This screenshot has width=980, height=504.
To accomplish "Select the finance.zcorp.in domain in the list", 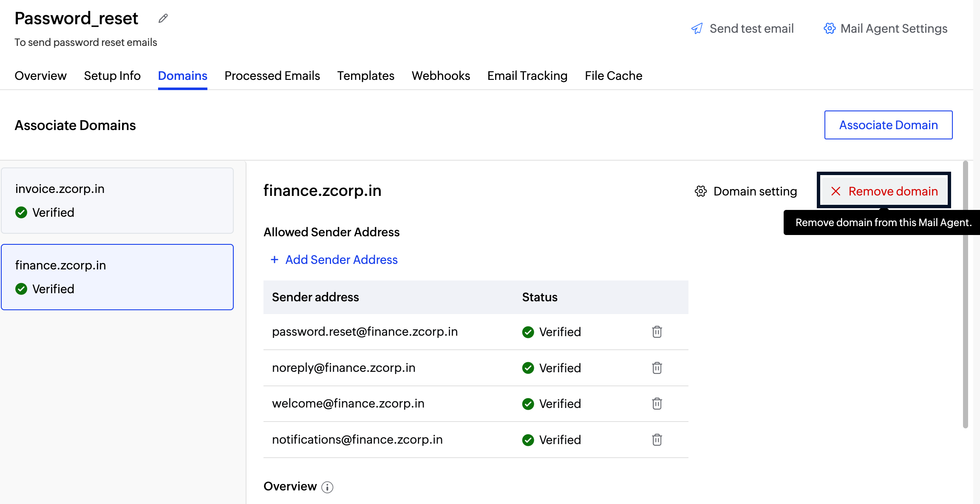I will 117,277.
